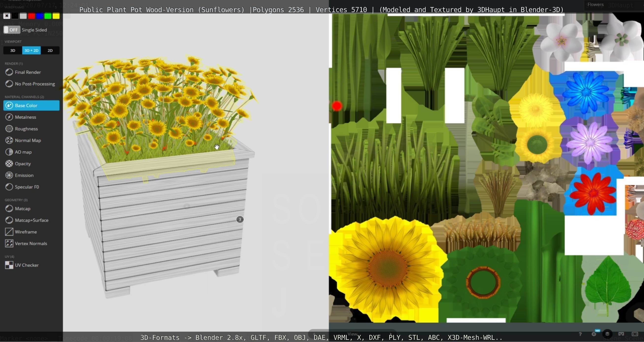Viewport: 644px width, 342px height.
Task: Select Wireframe geometry view
Action: [x=32, y=232]
